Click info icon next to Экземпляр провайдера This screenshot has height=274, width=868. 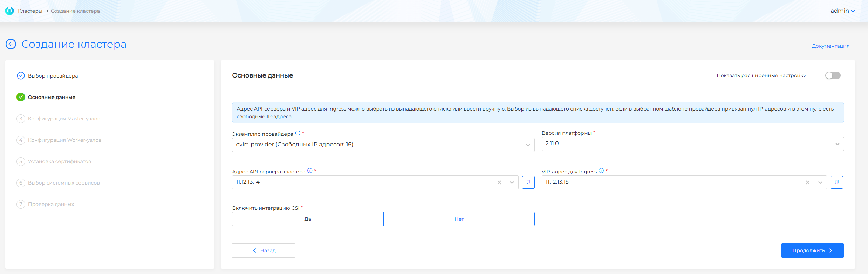(298, 133)
